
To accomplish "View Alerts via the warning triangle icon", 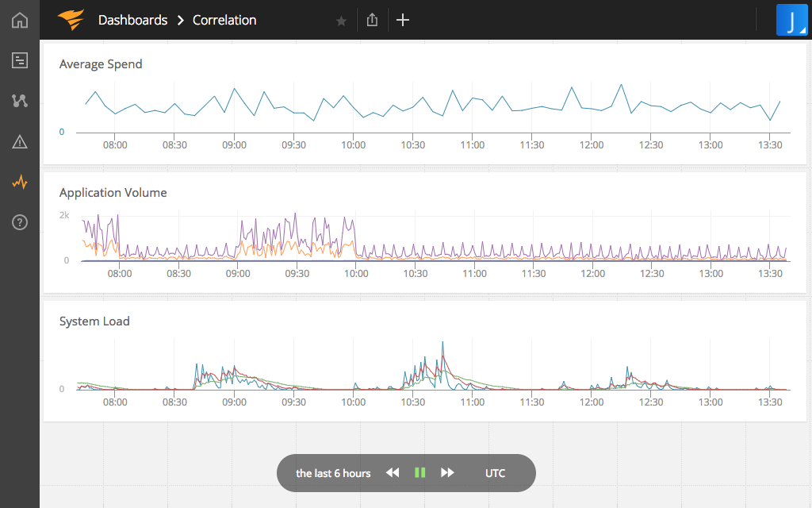I will point(19,141).
